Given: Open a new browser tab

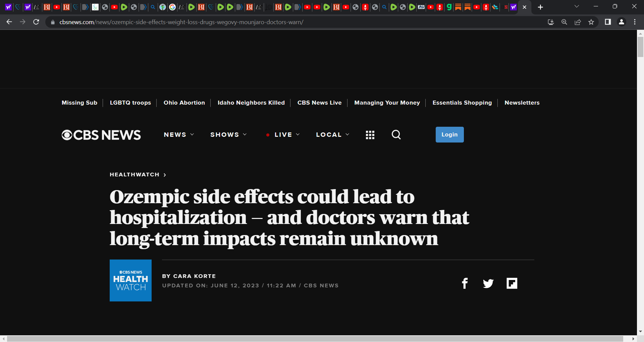Looking at the screenshot, I should (540, 7).
